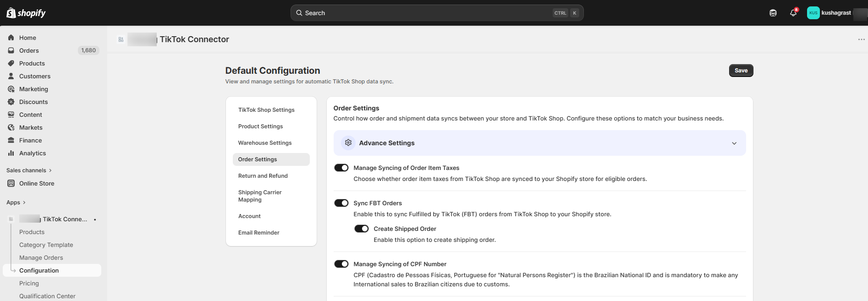Image resolution: width=868 pixels, height=301 pixels.
Task: Switch to Return and Refund settings
Action: (x=263, y=176)
